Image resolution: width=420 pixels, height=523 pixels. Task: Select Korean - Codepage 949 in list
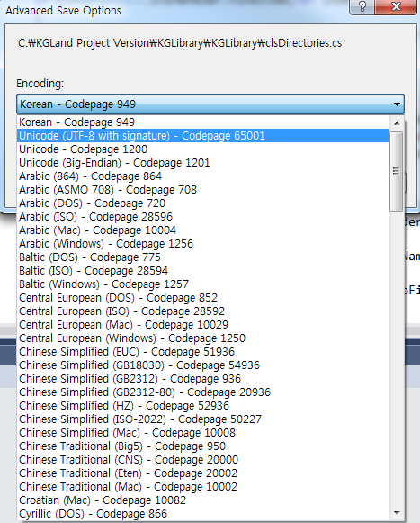pos(202,122)
